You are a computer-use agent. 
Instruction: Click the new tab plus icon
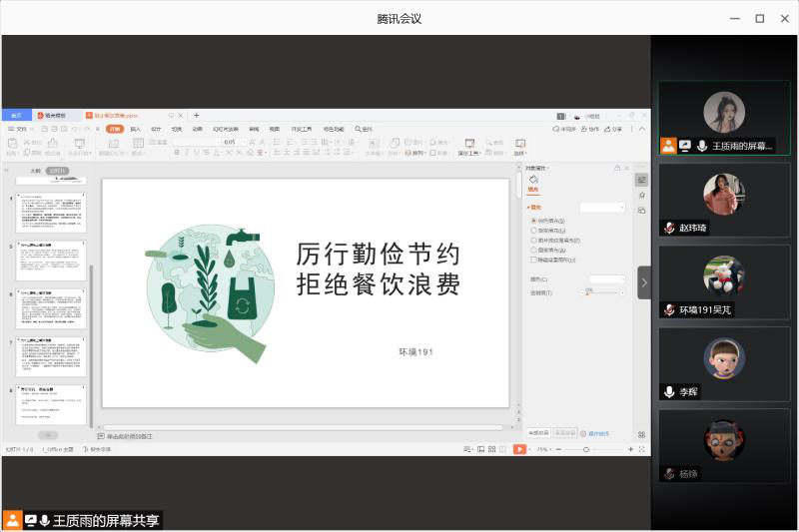(196, 116)
